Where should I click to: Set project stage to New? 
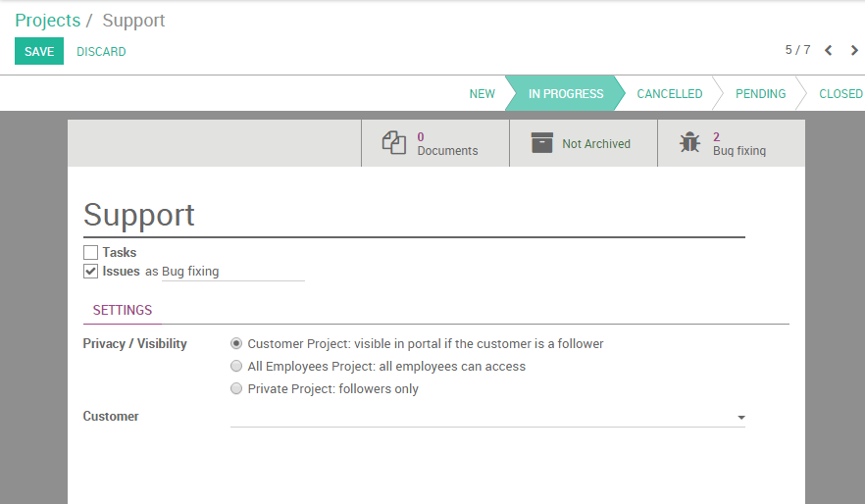[x=482, y=94]
